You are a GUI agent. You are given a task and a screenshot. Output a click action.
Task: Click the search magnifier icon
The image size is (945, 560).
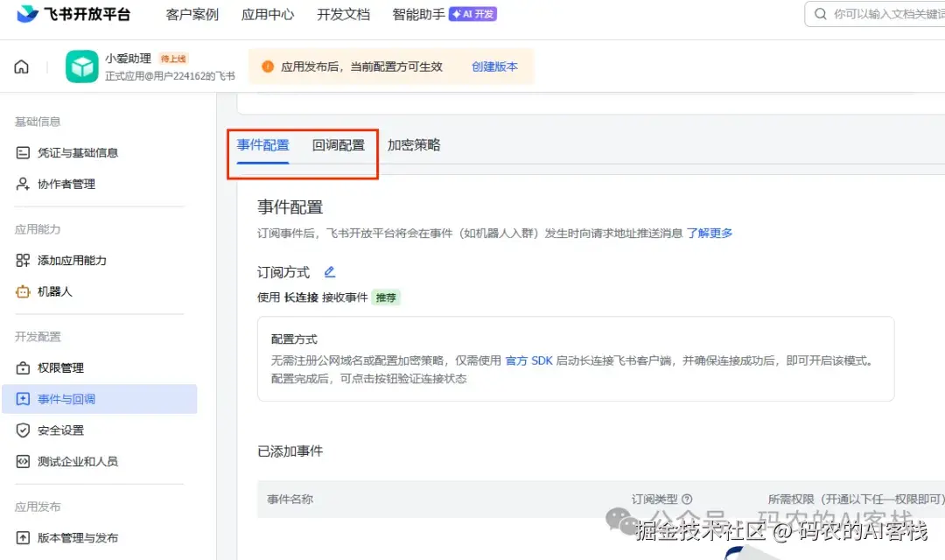click(820, 14)
